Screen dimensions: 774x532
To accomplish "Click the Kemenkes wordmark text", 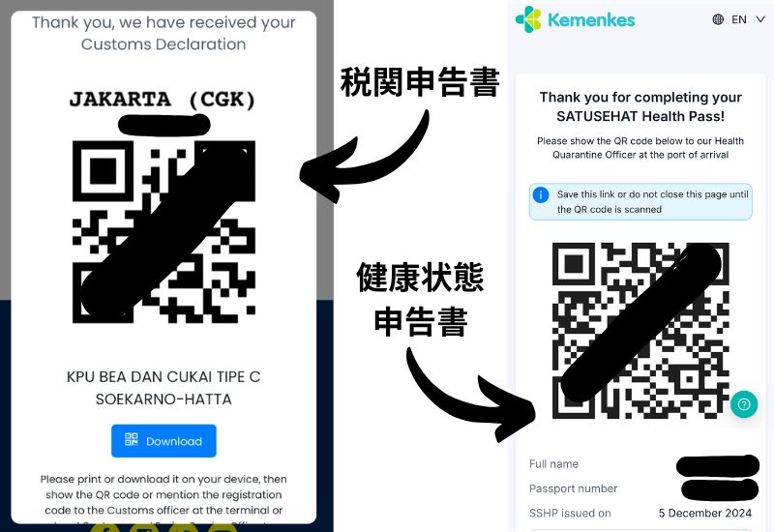I will (x=591, y=20).
